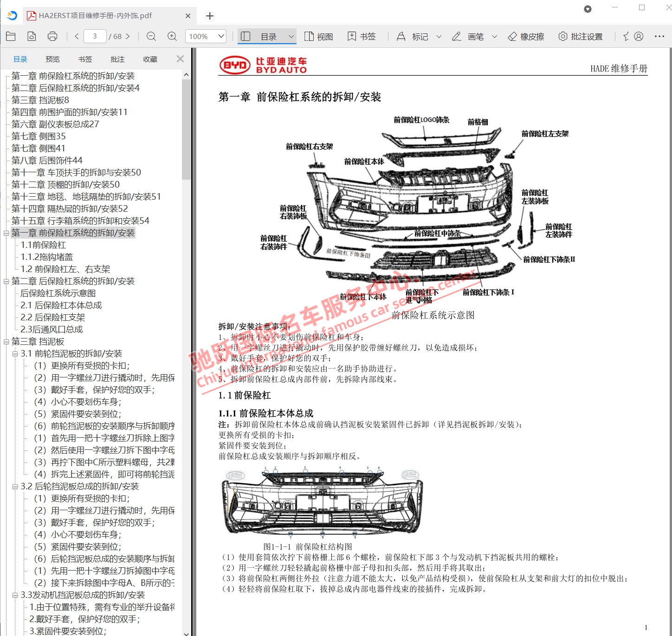The image size is (672, 636).
Task: Collapse the 第三章 挡泥板 tree node
Action: point(6,341)
